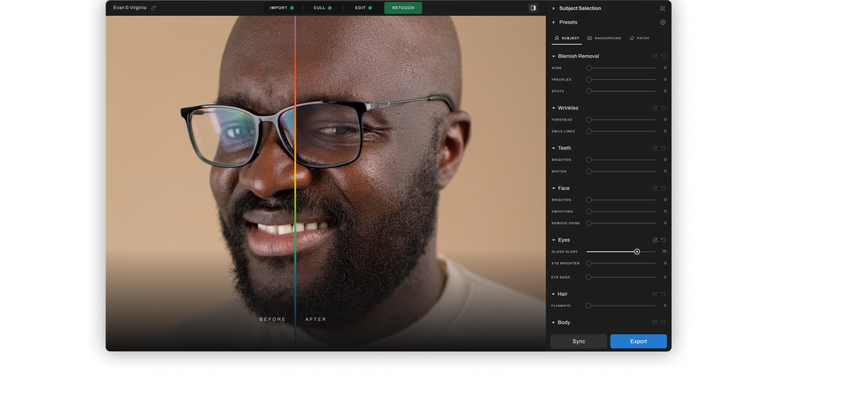
Task: Switch to the Background tab
Action: [x=605, y=38]
